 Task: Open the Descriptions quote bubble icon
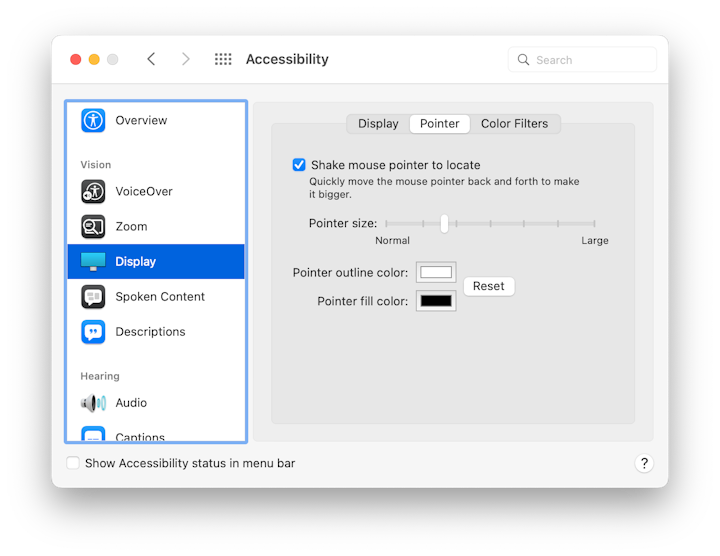(x=94, y=332)
